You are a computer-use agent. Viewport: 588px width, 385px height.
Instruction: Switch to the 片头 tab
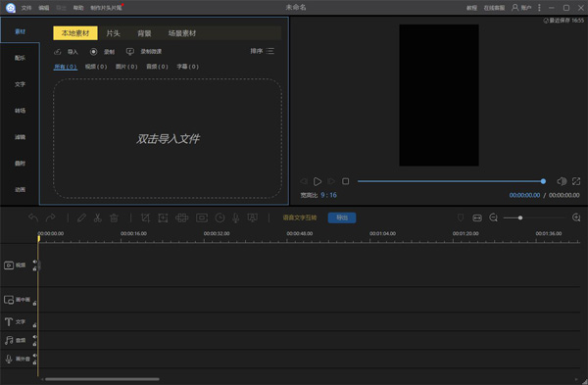coord(114,33)
